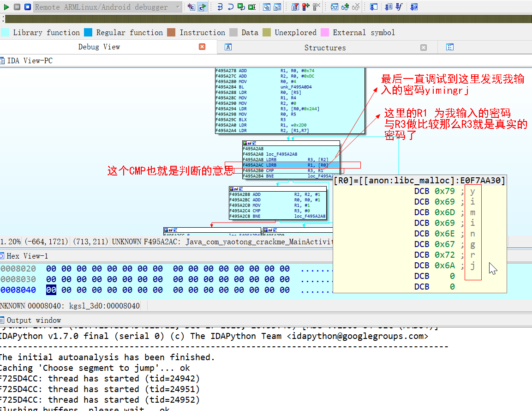This screenshot has width=532, height=411.
Task: Click the 0008030 hex row address
Action: [18, 279]
